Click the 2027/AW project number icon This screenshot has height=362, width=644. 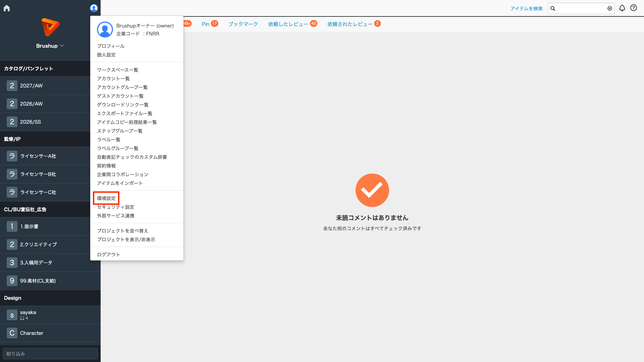point(12,86)
